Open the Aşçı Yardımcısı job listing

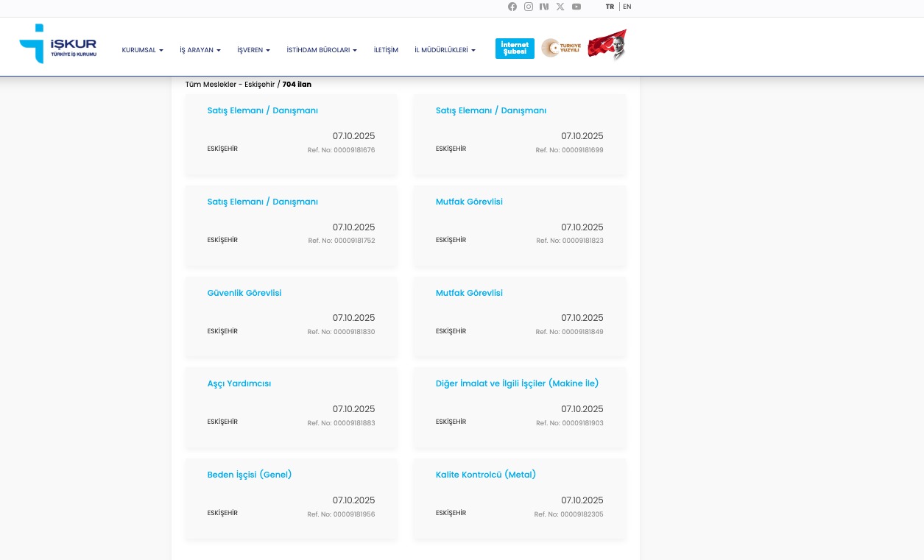[x=239, y=383]
